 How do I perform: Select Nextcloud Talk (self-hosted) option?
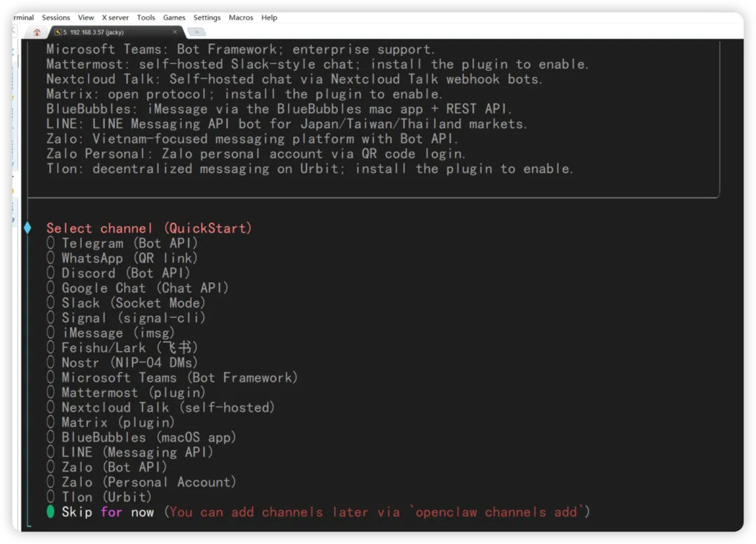click(160, 407)
